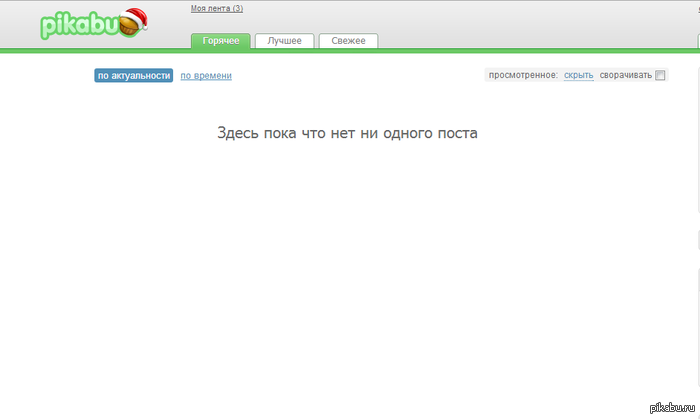This screenshot has height=419, width=700.
Task: Click the просмотренное label
Action: tap(523, 75)
